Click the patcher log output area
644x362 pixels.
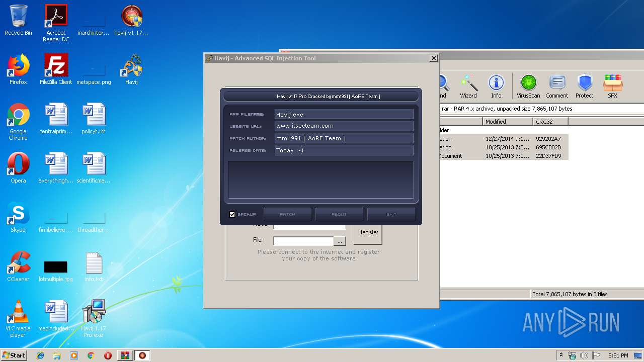(x=321, y=179)
